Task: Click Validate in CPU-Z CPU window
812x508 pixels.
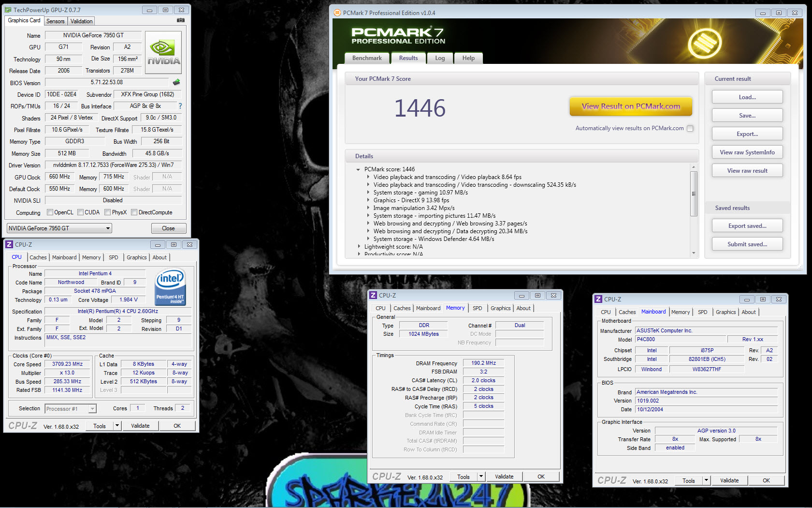Action: [140, 426]
